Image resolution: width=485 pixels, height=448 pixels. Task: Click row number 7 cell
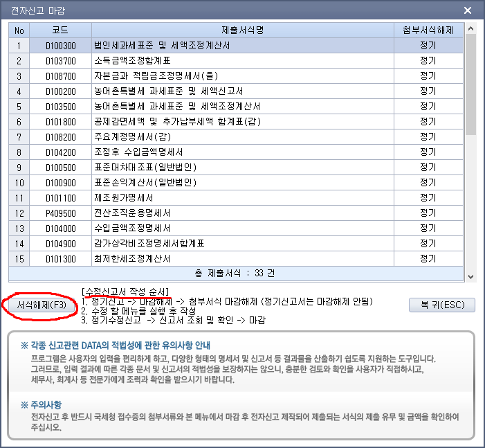[19, 137]
